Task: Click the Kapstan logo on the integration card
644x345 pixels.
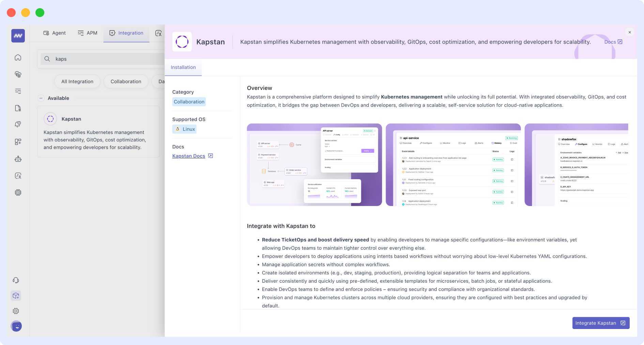Action: (x=50, y=119)
